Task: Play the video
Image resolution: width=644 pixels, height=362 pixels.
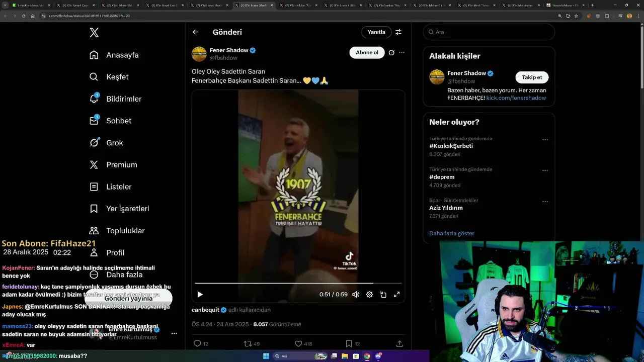Action: click(x=200, y=295)
